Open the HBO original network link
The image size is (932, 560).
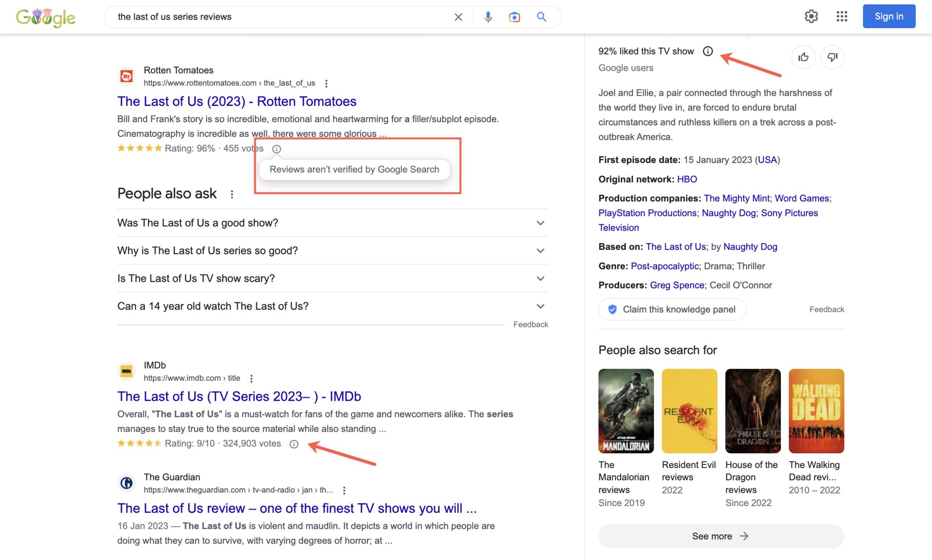(x=687, y=179)
